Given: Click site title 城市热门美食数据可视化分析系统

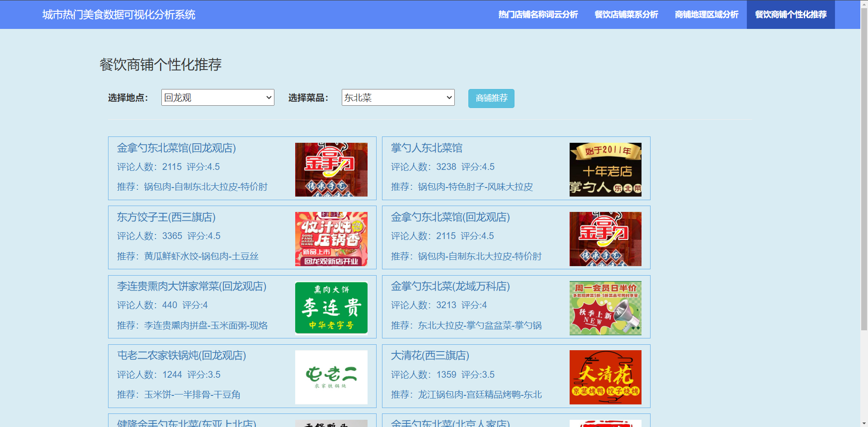Looking at the screenshot, I should click(x=119, y=14).
